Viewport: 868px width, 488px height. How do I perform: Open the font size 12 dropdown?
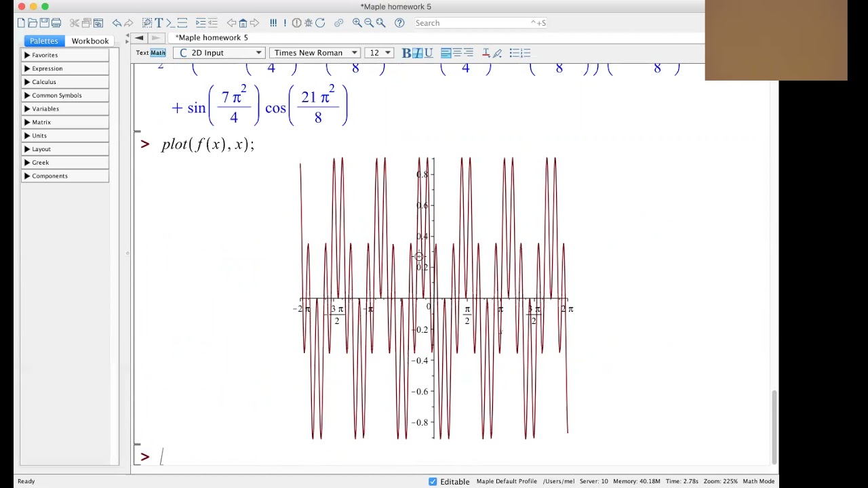[x=380, y=53]
